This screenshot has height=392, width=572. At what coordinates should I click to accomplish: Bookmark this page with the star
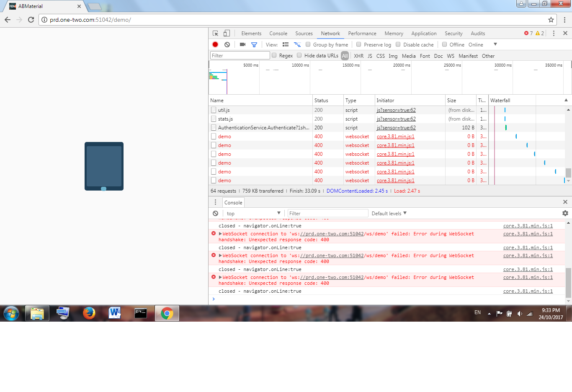point(551,20)
